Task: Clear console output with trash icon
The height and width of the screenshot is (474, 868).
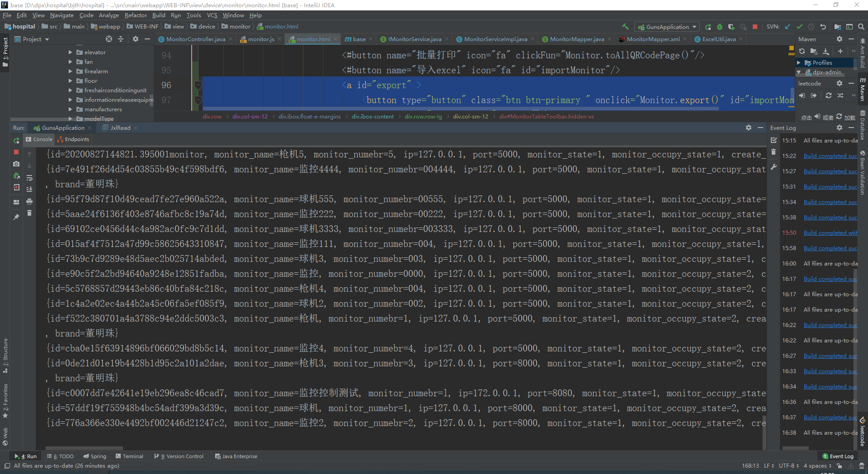Action: (x=29, y=213)
